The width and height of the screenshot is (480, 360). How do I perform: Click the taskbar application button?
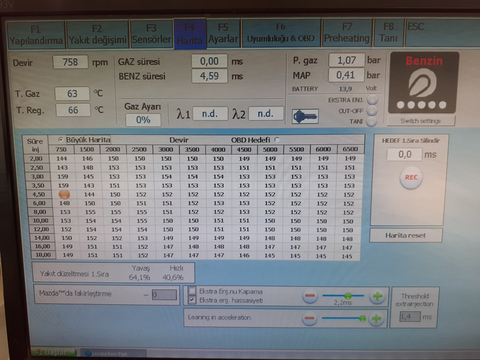click(x=113, y=353)
